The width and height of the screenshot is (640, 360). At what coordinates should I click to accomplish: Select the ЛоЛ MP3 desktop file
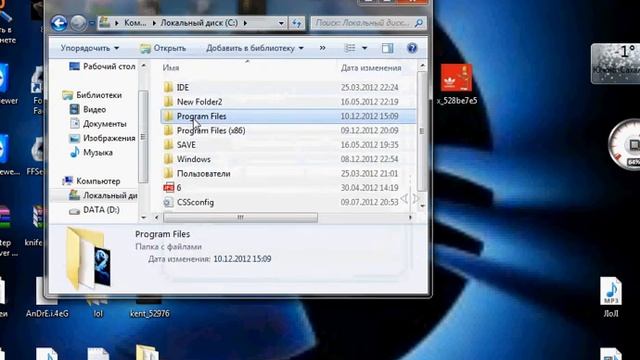pos(611,297)
